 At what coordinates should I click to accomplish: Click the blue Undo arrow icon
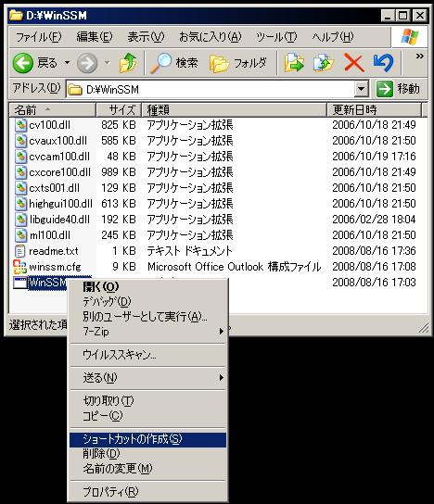pyautogui.click(x=383, y=63)
